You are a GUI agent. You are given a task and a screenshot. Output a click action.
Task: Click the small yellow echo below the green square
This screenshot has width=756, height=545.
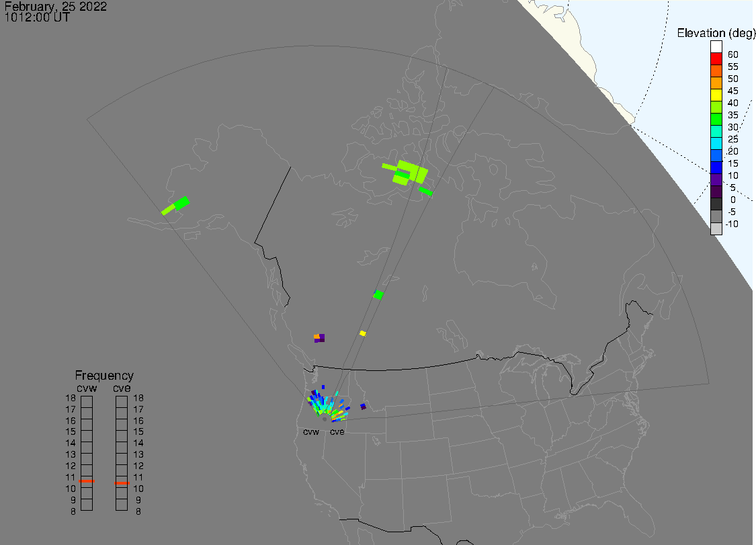click(363, 333)
